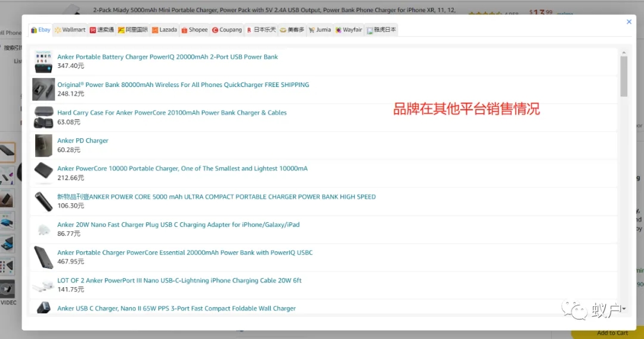Open the Wallmart tab
This screenshot has height=339, width=644.
(70, 30)
